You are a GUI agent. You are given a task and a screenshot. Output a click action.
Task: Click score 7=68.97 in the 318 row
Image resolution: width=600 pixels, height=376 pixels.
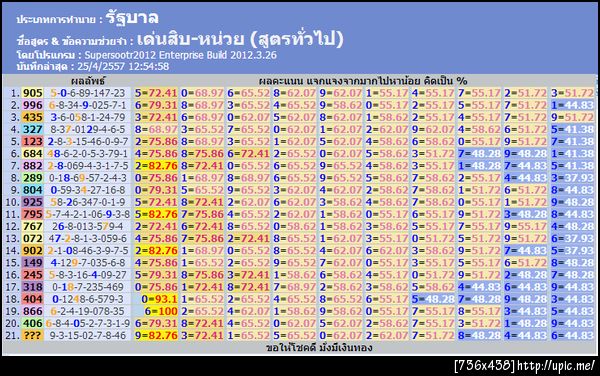coord(295,287)
